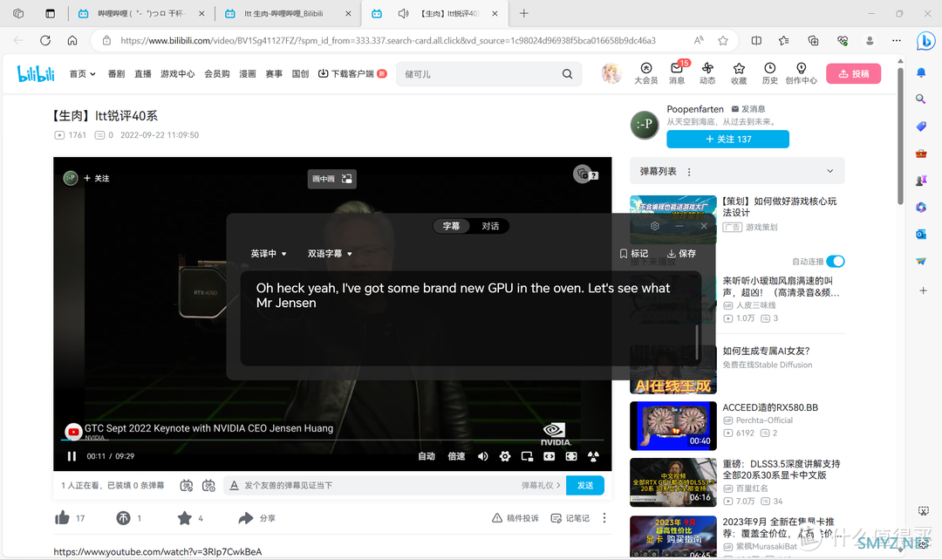This screenshot has width=942, height=560.
Task: Open the user avatar in header
Action: 611,73
